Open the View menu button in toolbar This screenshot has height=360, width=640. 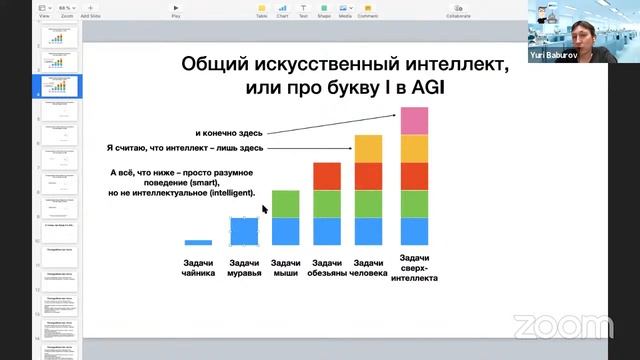[44, 11]
